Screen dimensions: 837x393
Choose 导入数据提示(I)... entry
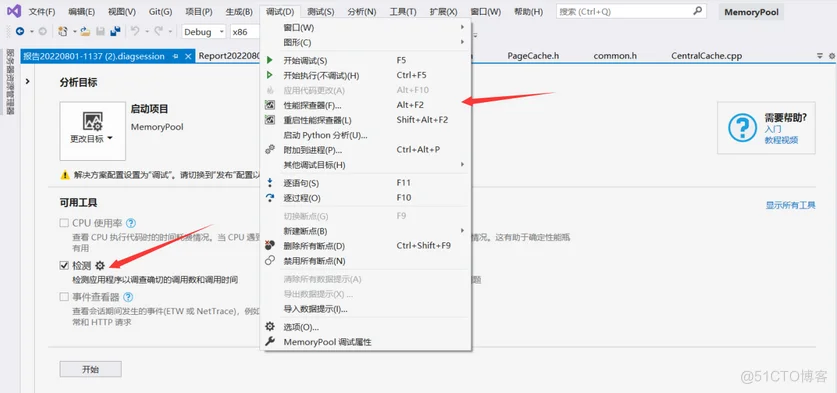[x=366, y=309]
